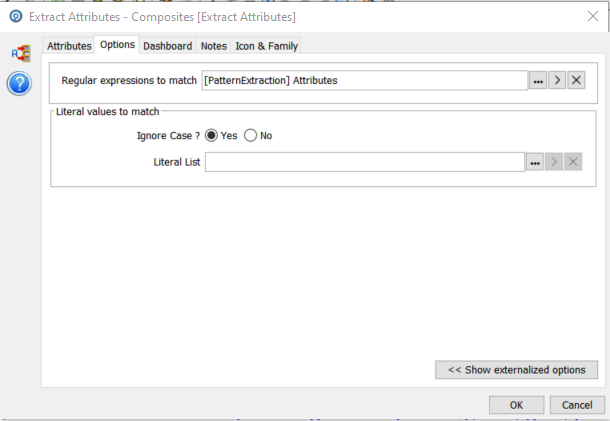Screen dimensions: 610x421
Task: Switch to the Attributes tab
Action: coord(69,46)
